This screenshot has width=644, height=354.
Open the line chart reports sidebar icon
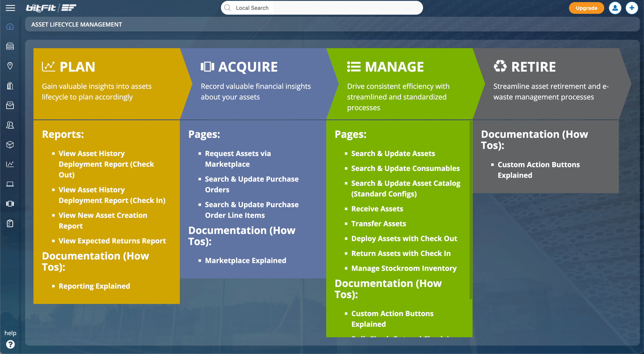pyautogui.click(x=10, y=164)
